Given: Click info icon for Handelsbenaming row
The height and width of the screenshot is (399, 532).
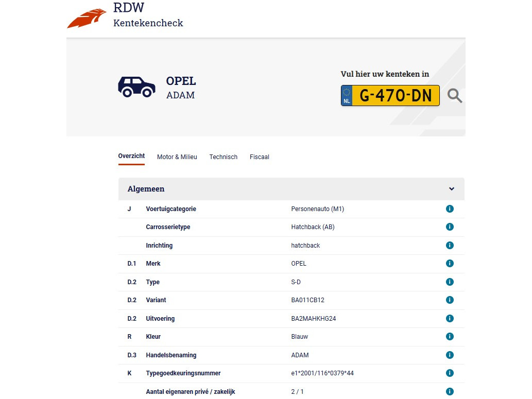Looking at the screenshot, I should [x=450, y=355].
